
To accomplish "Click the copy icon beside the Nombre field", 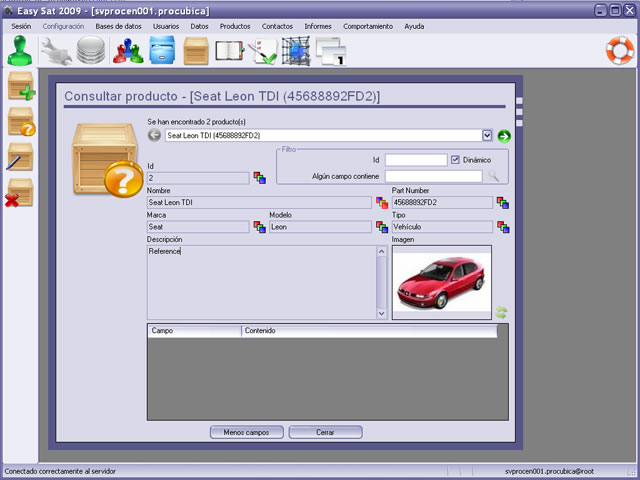I will [382, 202].
